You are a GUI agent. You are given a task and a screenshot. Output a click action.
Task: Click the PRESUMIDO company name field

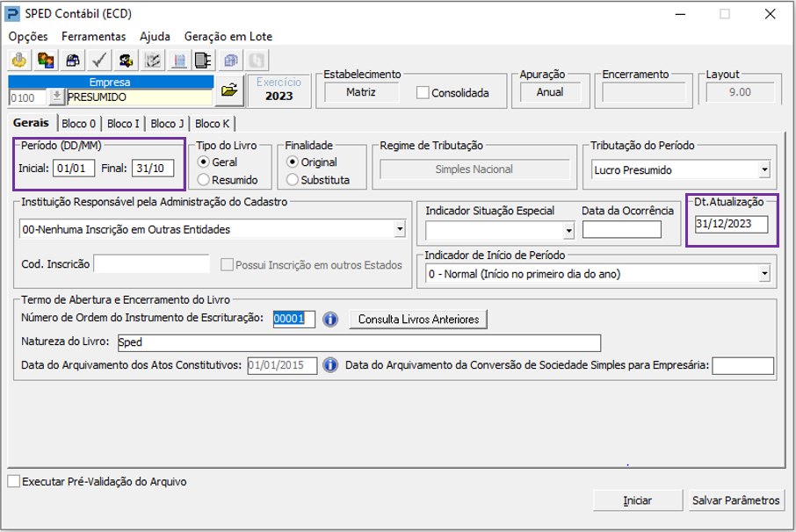coord(139,97)
